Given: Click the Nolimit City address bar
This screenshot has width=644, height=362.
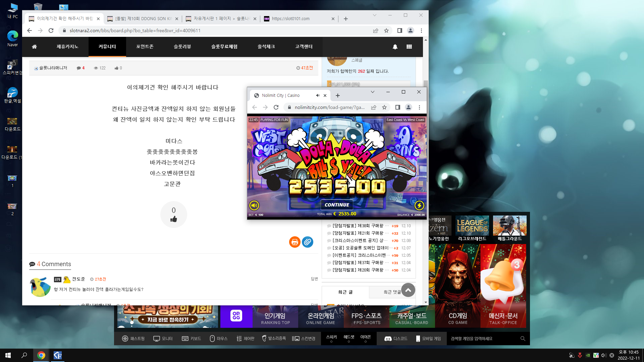Looking at the screenshot, I should (329, 107).
